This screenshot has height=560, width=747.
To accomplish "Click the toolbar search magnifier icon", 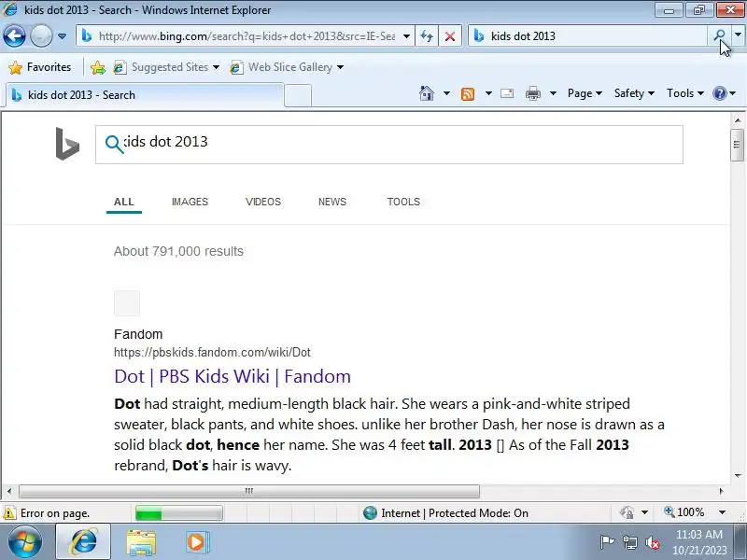I will click(x=719, y=35).
